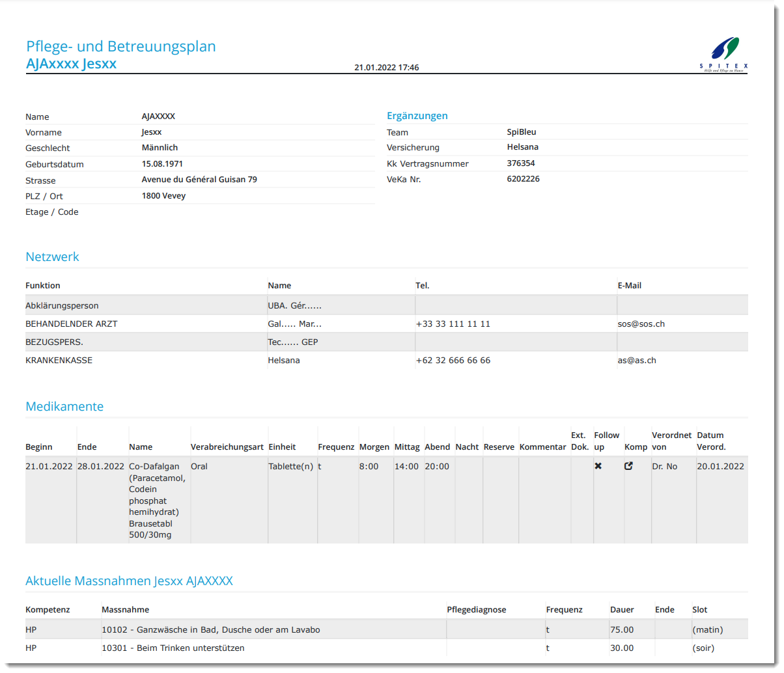Click the Helsana phone number +62 32 666 66 66

453,360
